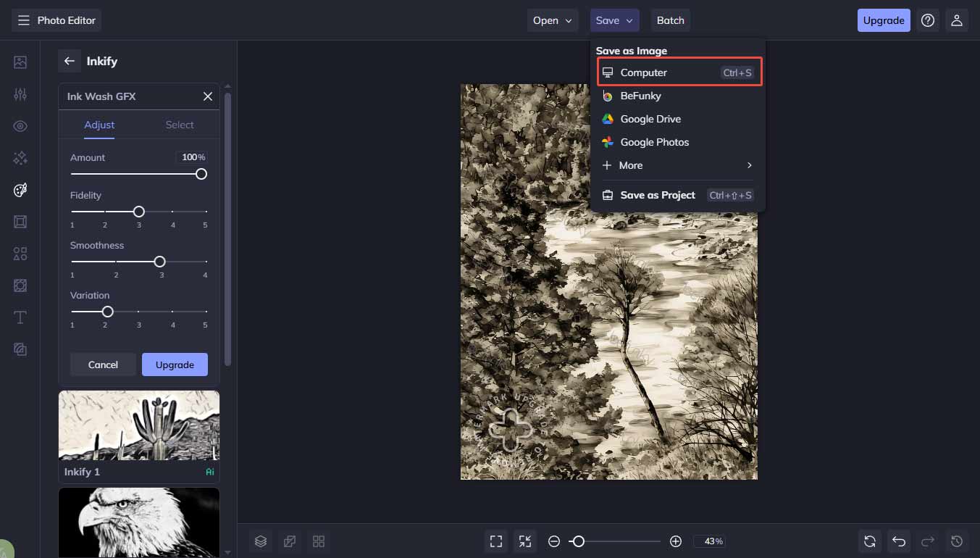Expand the Open dropdown menu
Viewport: 980px width, 558px height.
coord(553,20)
